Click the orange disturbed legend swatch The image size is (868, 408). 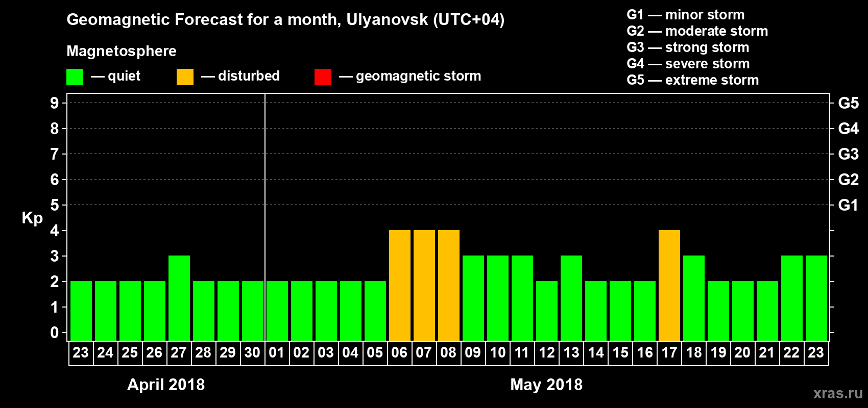click(185, 77)
